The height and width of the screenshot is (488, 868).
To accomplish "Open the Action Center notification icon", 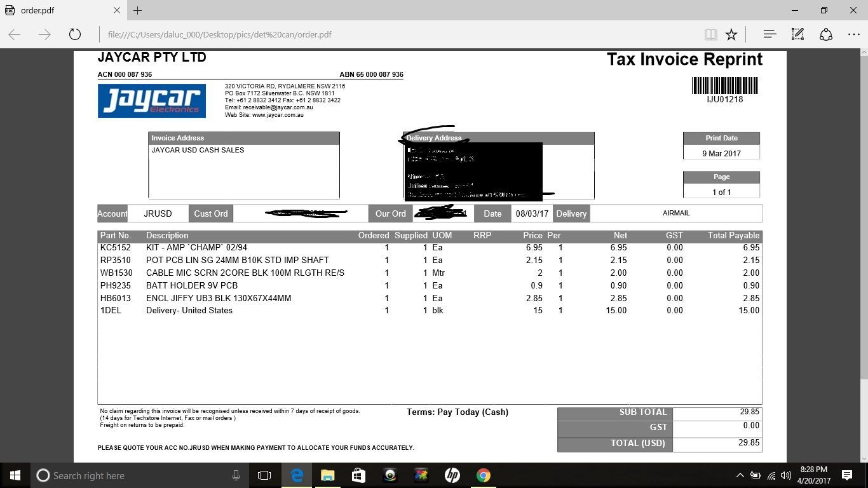I will coord(847,475).
